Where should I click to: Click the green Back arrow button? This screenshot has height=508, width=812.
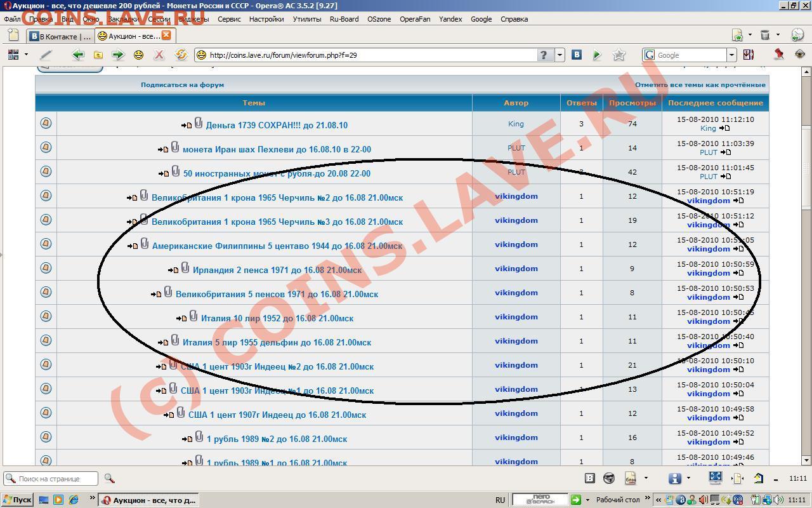78,55
